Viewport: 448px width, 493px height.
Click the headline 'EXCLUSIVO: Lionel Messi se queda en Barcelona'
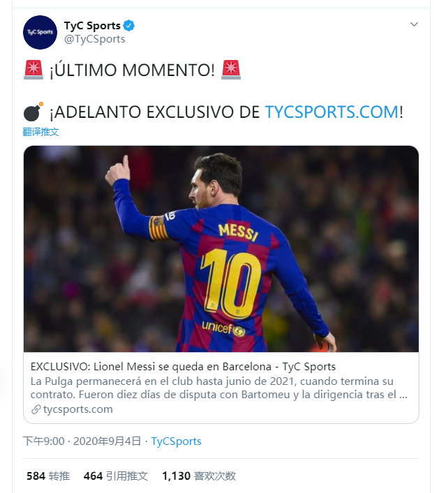tap(184, 366)
